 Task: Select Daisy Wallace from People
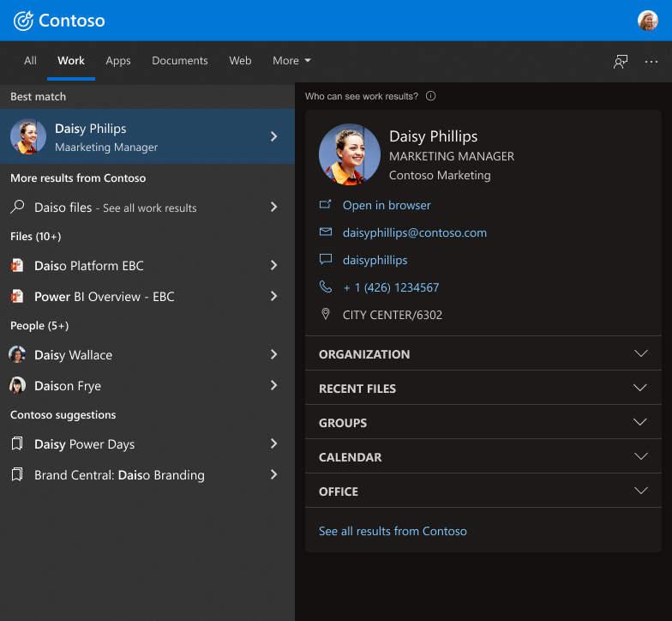coord(147,355)
